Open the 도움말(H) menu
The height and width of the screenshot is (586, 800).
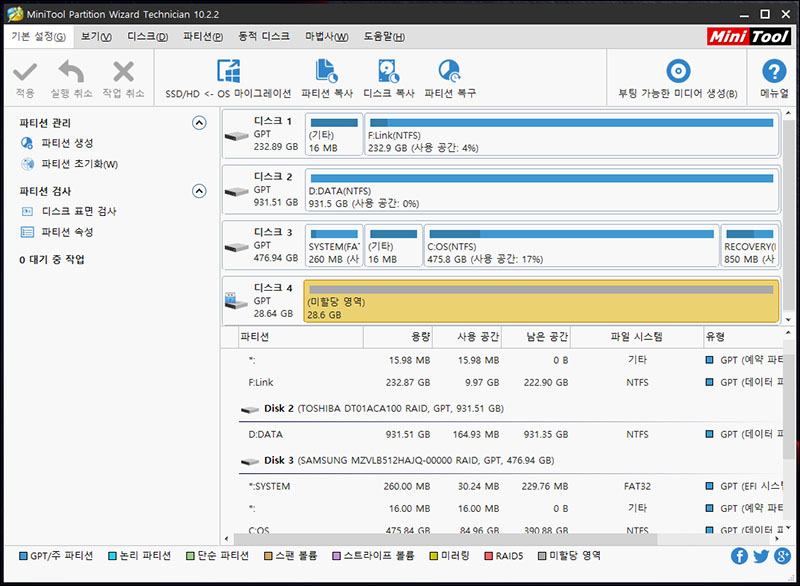click(x=384, y=37)
